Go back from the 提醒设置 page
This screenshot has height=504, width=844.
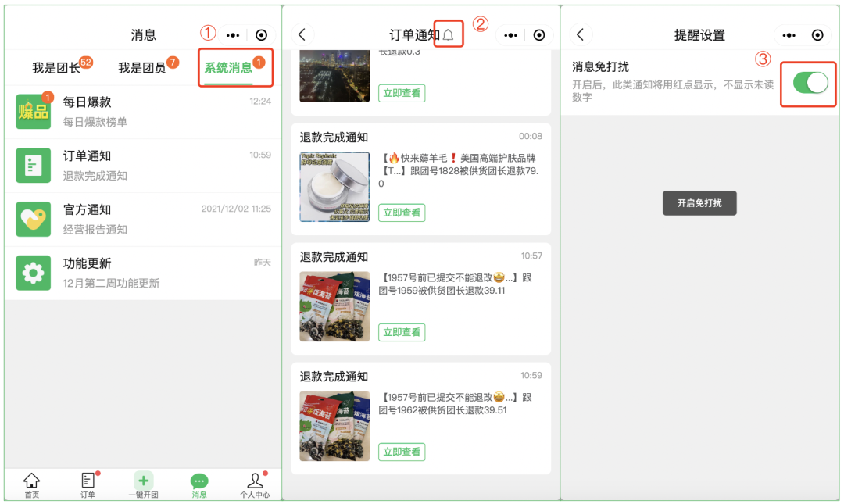(580, 34)
